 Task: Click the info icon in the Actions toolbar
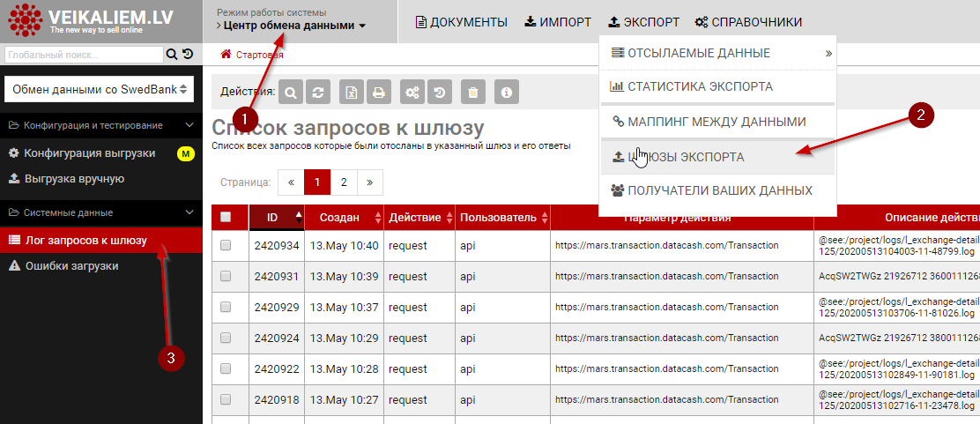[506, 92]
